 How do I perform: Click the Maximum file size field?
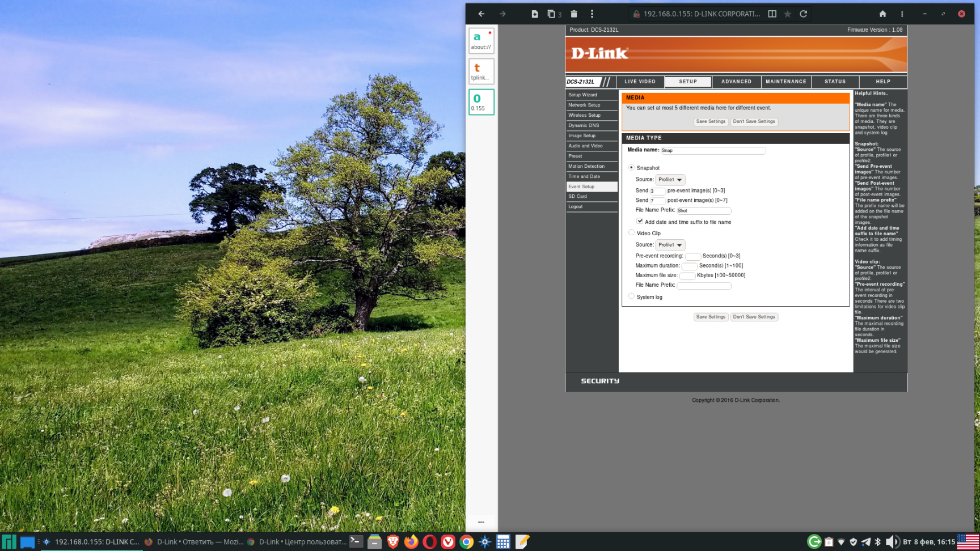point(687,276)
